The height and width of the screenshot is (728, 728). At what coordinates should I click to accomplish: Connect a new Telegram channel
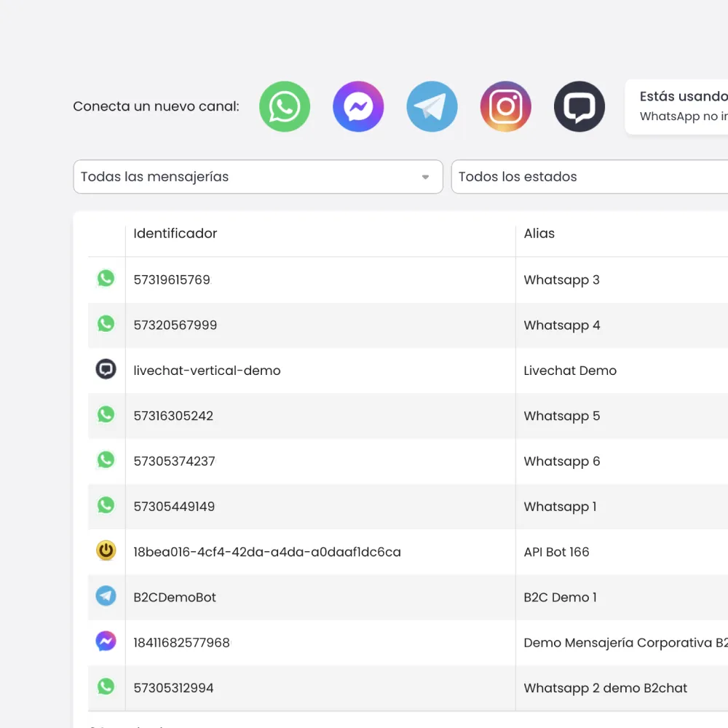click(432, 106)
